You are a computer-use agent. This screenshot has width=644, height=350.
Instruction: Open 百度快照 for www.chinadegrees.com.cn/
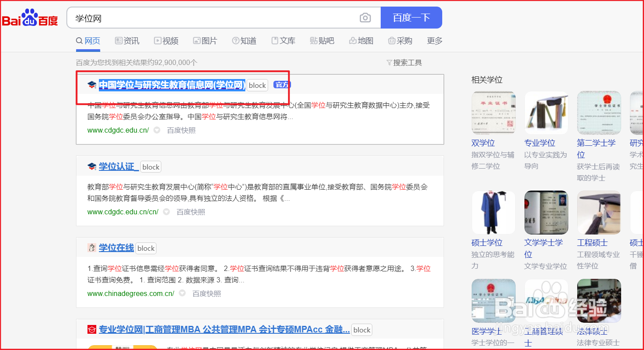click(207, 294)
